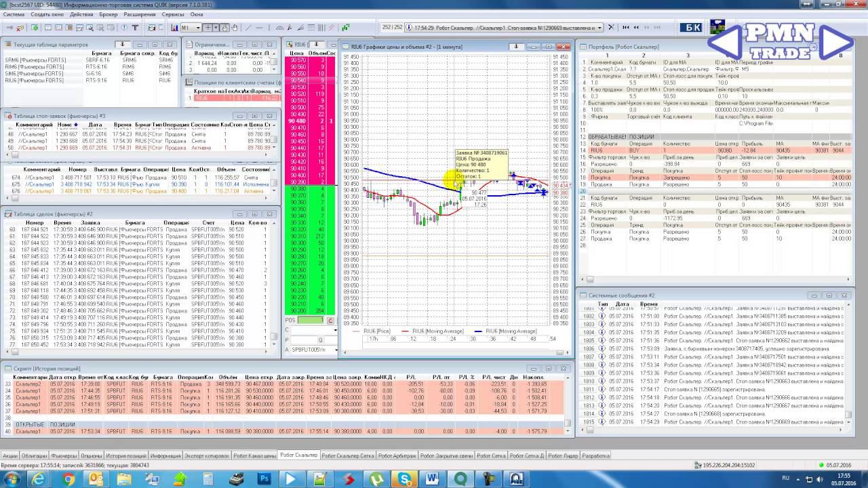The width and height of the screenshot is (868, 488).
Task: Pin the RIU6 chart window
Action: click(516, 47)
